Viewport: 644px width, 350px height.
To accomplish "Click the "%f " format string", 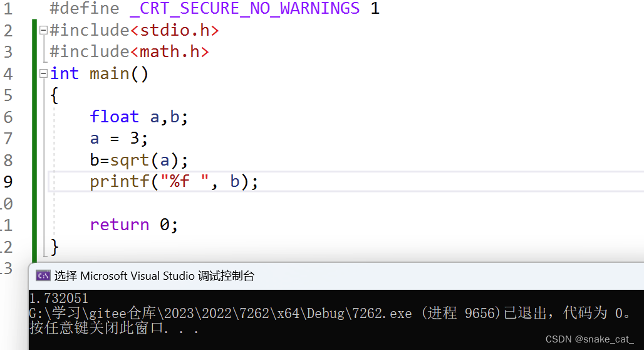I will tap(185, 181).
